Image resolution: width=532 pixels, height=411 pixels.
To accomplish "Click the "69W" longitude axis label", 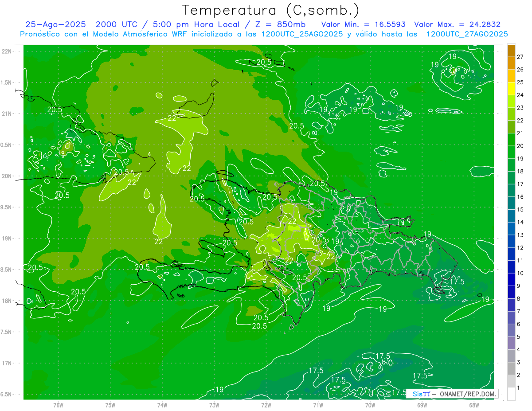I will pyautogui.click(x=422, y=405).
